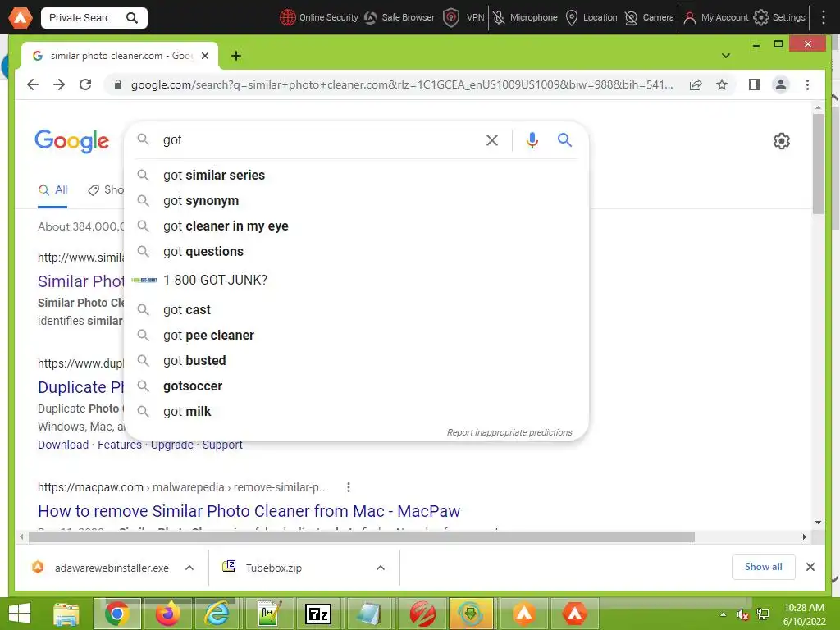Viewport: 840px width, 630px height.
Task: Share this page icon
Action: tap(696, 84)
